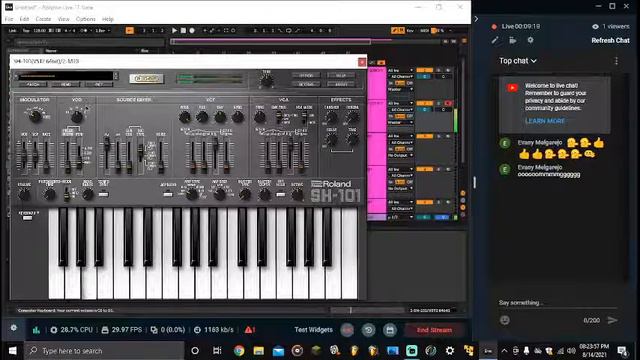Open the Help menu
The width and height of the screenshot is (640, 360).
point(107,19)
